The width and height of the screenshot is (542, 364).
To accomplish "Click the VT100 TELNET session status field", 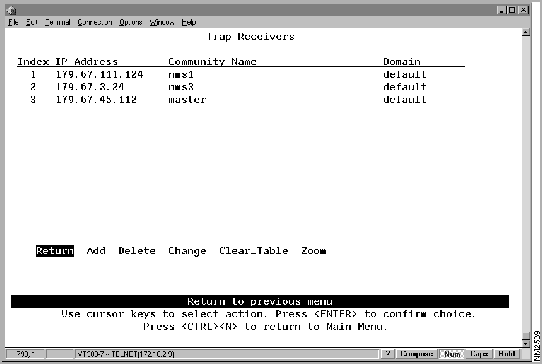I will (x=226, y=354).
